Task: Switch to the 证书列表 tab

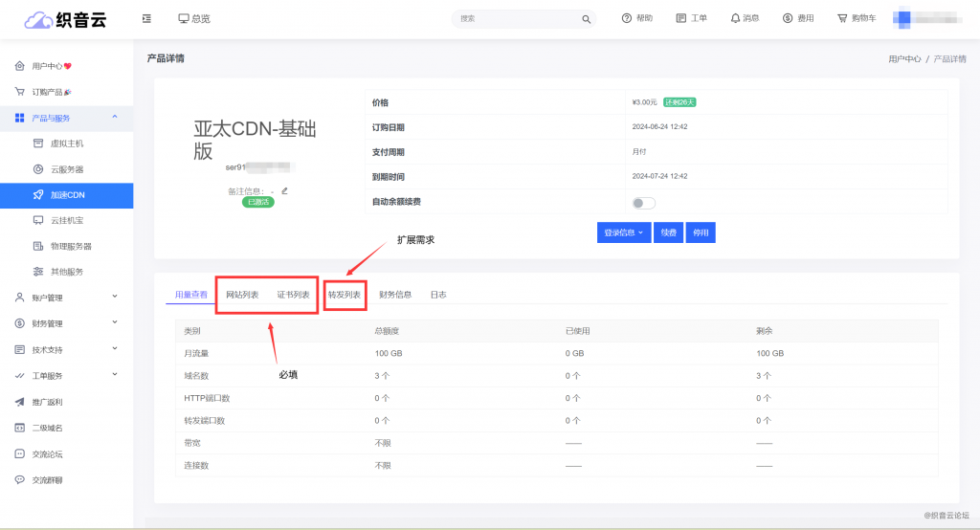Action: (x=293, y=295)
